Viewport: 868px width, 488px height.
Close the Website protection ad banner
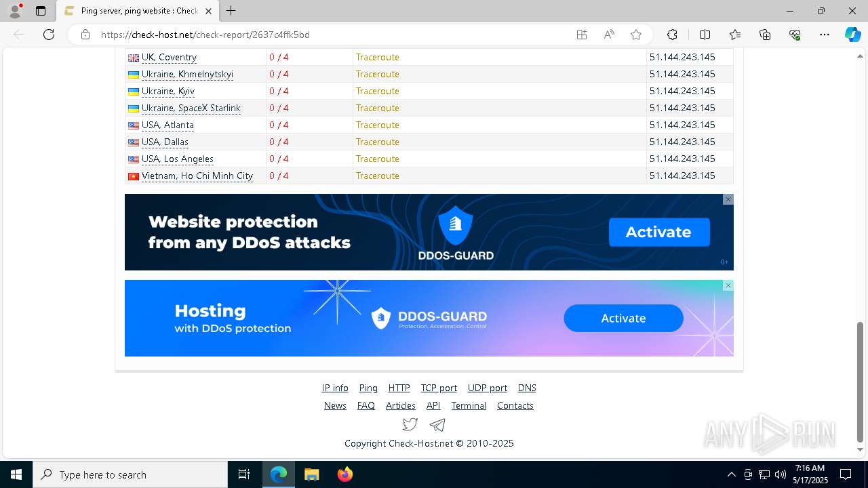(728, 199)
